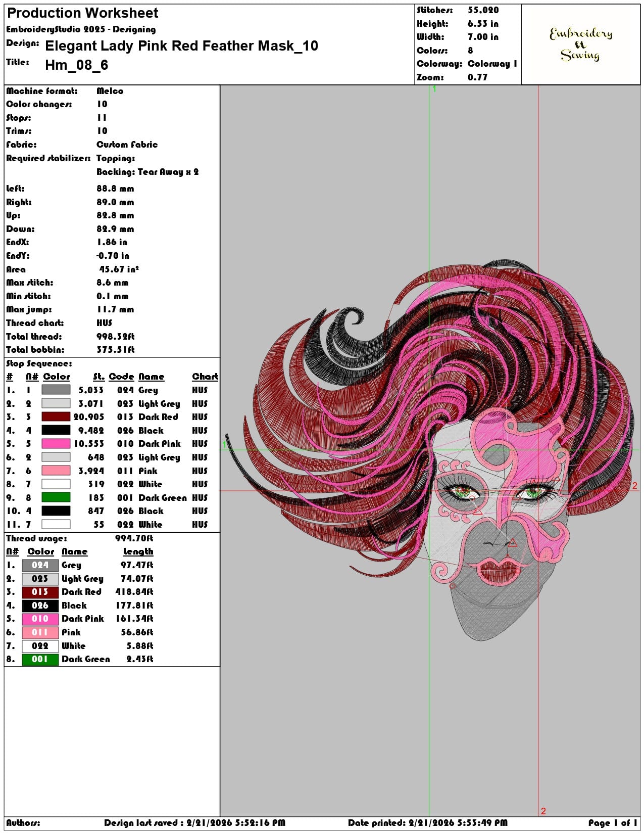Screen dimensions: 644x834
Task: Click the max stitch value '8.6 mm'
Action: point(113,283)
